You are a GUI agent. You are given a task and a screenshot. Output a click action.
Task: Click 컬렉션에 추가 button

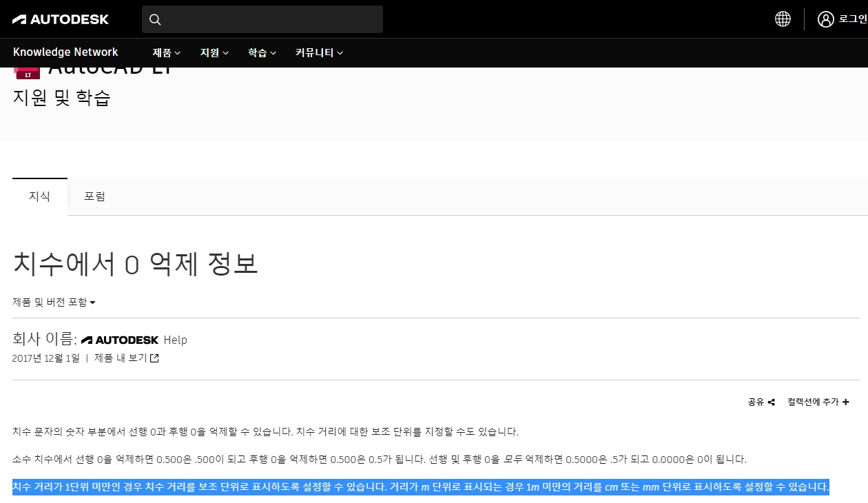coord(818,402)
